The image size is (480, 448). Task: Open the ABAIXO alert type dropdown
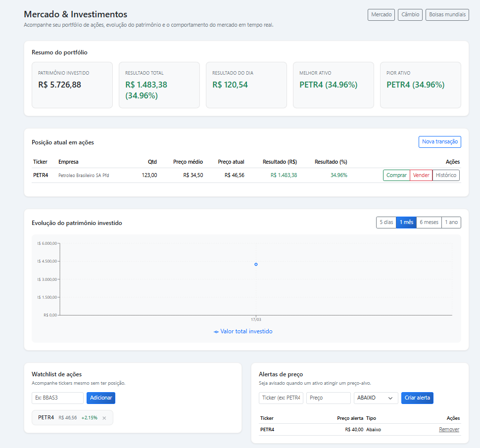(376, 398)
